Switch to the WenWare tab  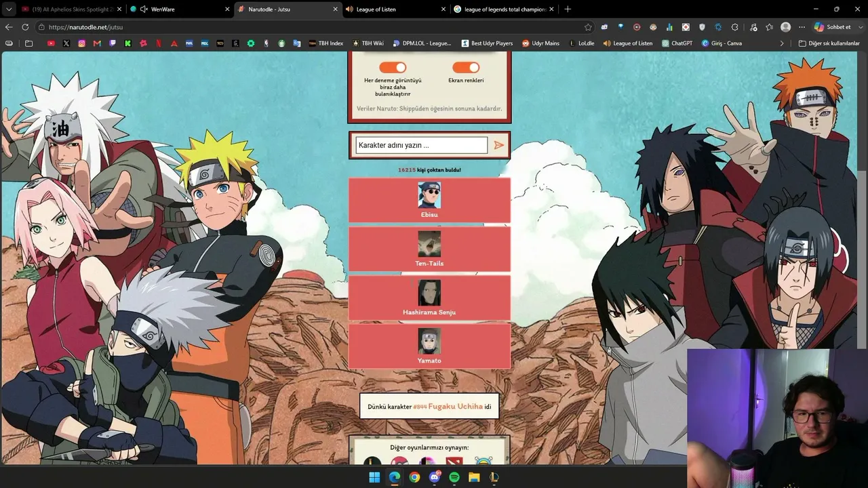coord(179,9)
